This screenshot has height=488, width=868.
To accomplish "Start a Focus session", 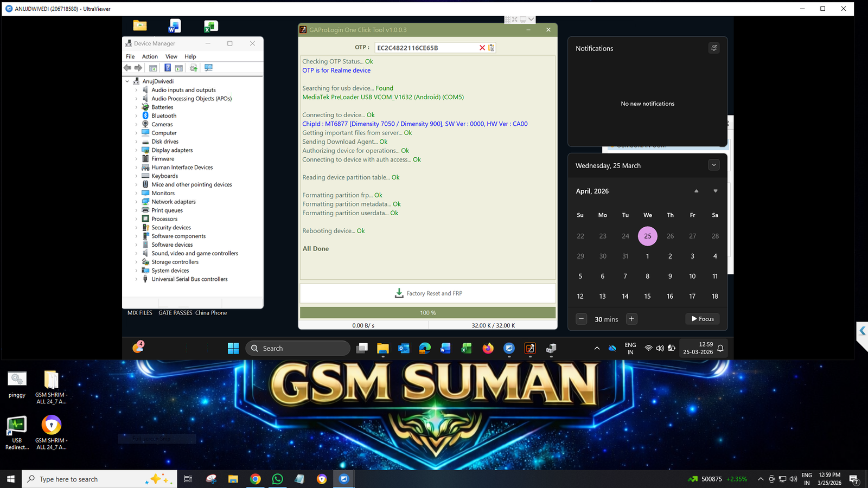I will click(703, 319).
